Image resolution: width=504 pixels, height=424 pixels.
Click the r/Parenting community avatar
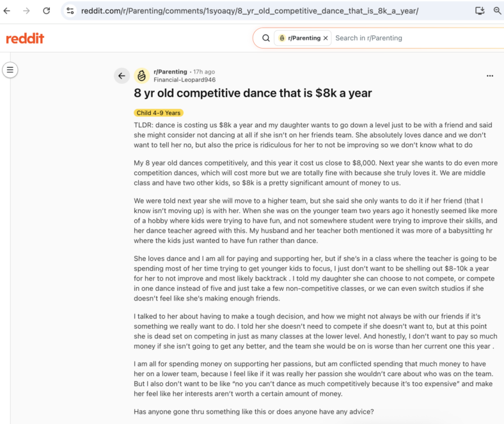tap(142, 76)
